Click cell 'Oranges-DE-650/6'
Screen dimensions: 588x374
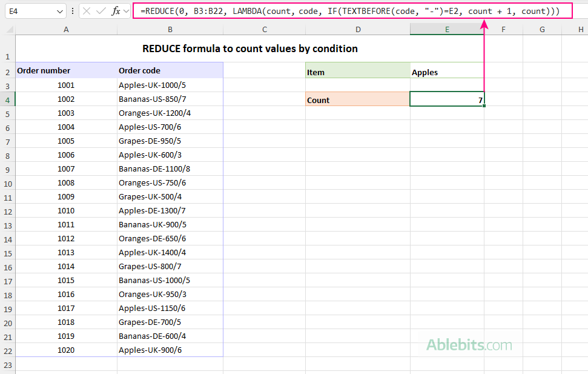pyautogui.click(x=170, y=238)
